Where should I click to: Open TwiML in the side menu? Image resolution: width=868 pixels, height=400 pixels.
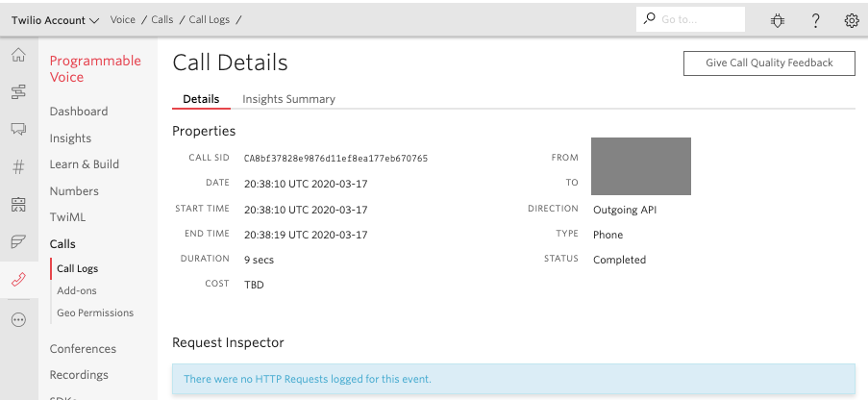click(x=67, y=217)
